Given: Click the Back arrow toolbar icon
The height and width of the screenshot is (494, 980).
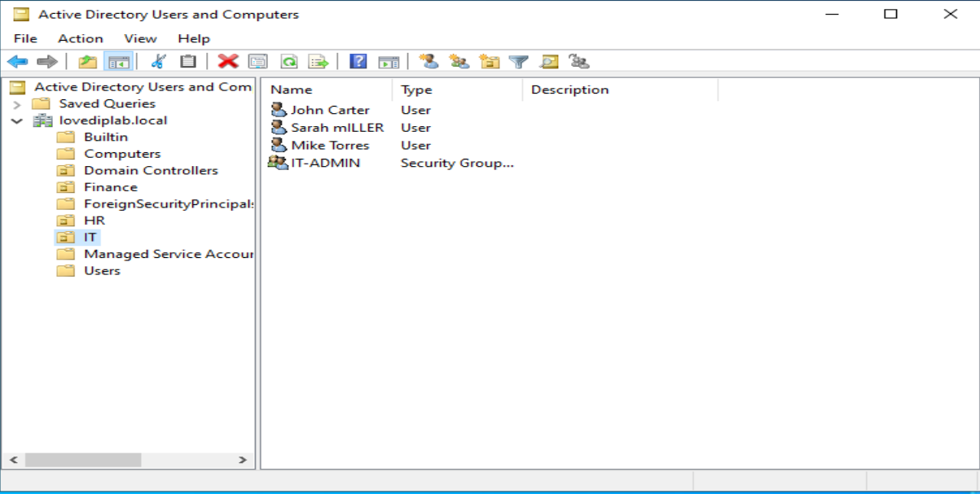Looking at the screenshot, I should point(17,62).
